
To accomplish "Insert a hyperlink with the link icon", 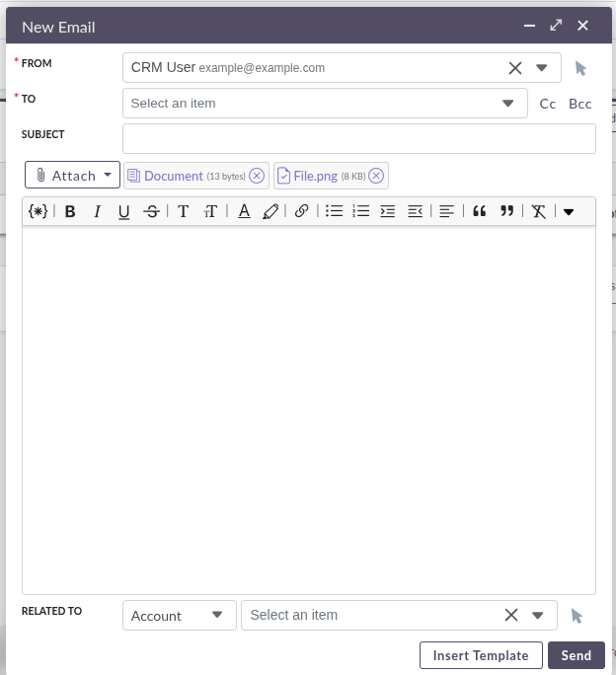I will click(301, 211).
